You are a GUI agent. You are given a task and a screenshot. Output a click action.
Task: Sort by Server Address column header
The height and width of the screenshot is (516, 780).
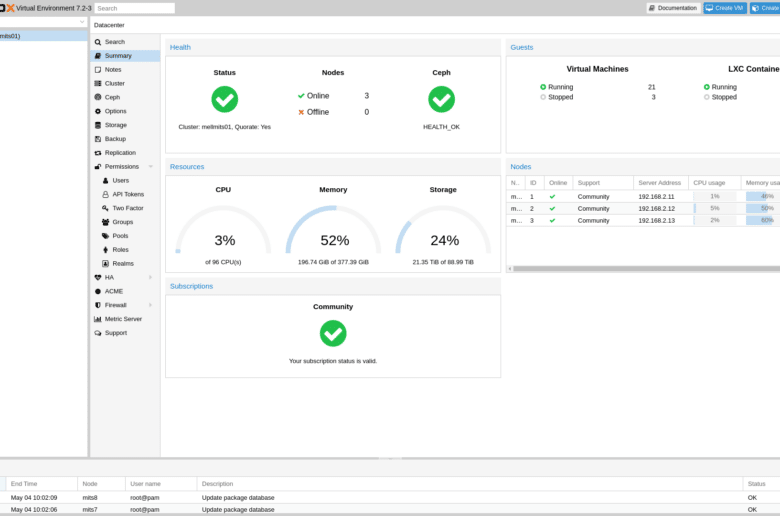(x=661, y=183)
